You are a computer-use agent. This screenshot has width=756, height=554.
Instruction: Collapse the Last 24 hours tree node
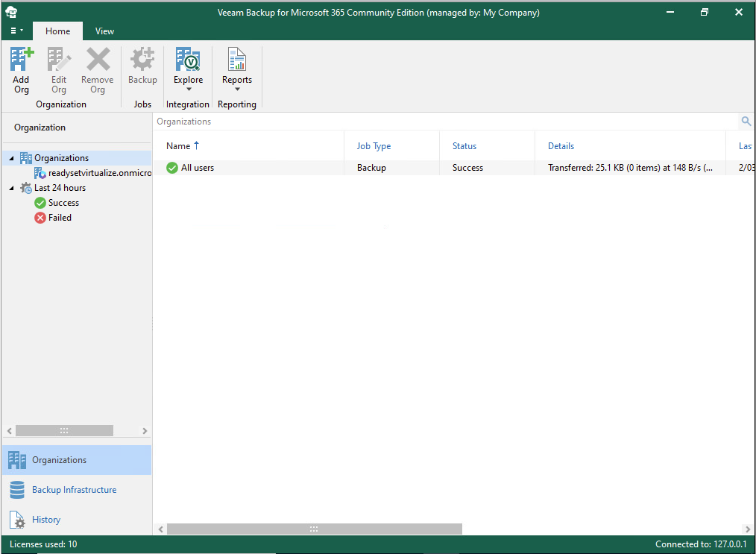coord(12,188)
